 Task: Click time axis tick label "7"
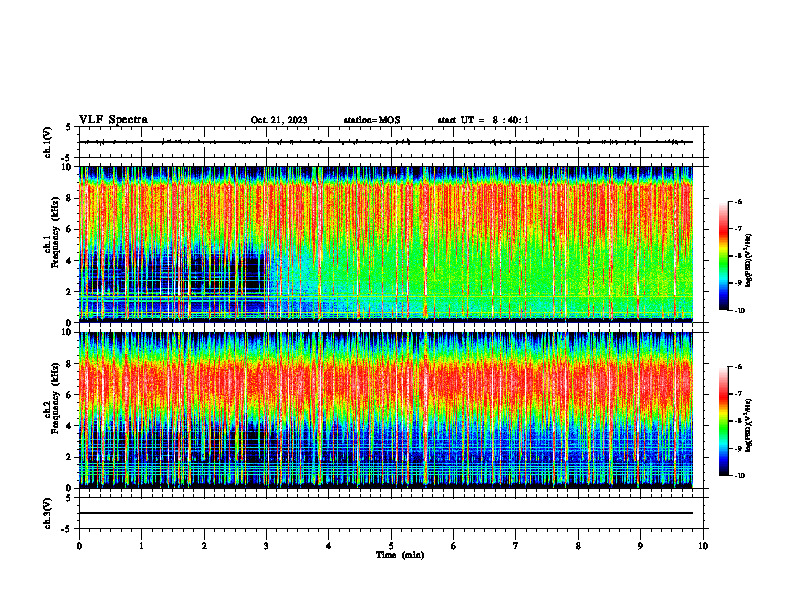click(x=516, y=546)
